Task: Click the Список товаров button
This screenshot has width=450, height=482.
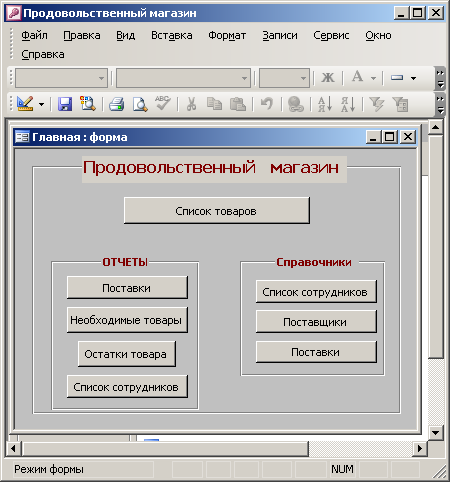Action: click(217, 211)
